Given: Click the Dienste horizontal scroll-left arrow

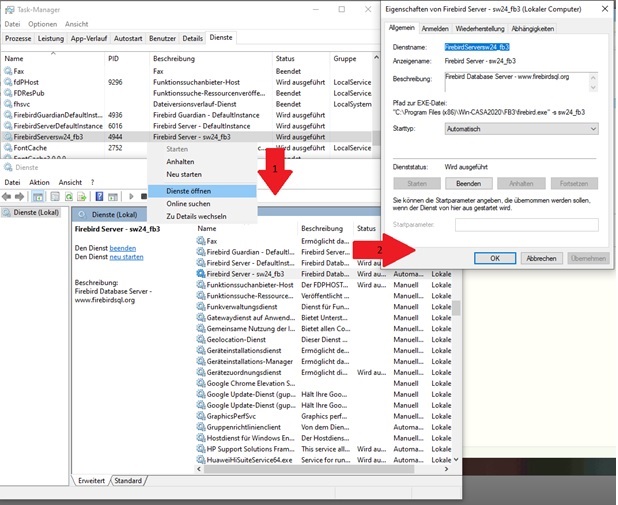Looking at the screenshot, I should click(x=199, y=469).
